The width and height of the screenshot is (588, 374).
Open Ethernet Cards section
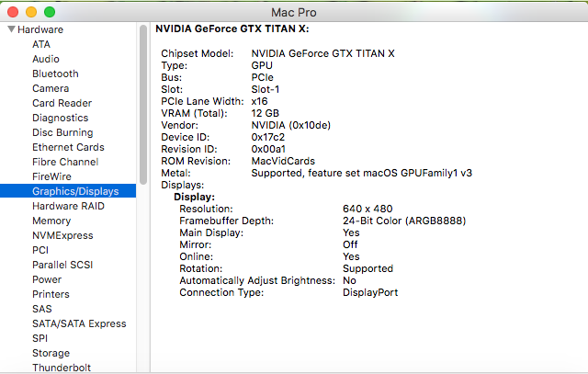tap(68, 147)
